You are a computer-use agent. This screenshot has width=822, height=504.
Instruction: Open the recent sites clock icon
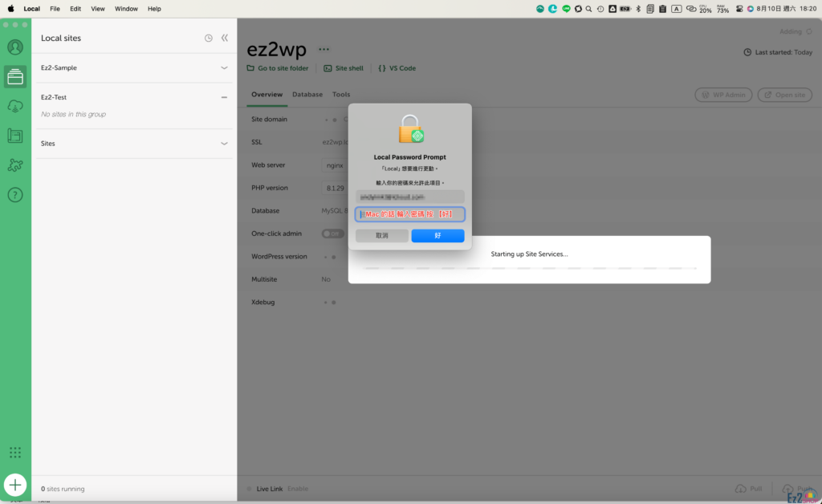click(209, 38)
